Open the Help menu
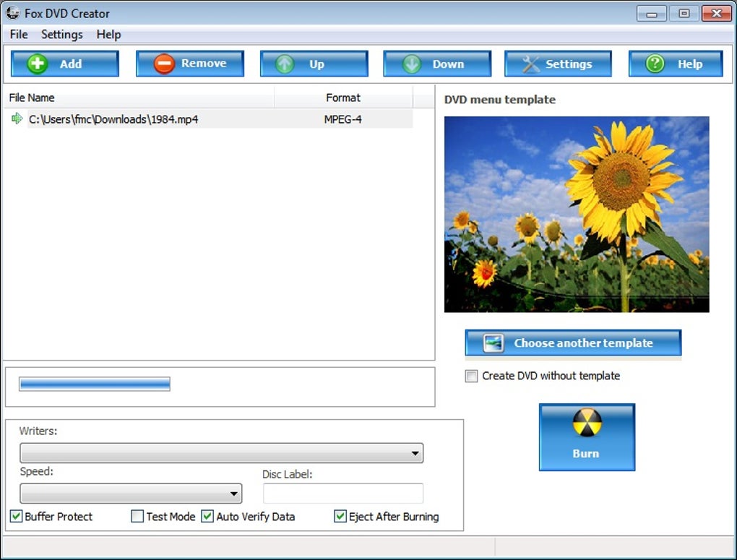 108,35
